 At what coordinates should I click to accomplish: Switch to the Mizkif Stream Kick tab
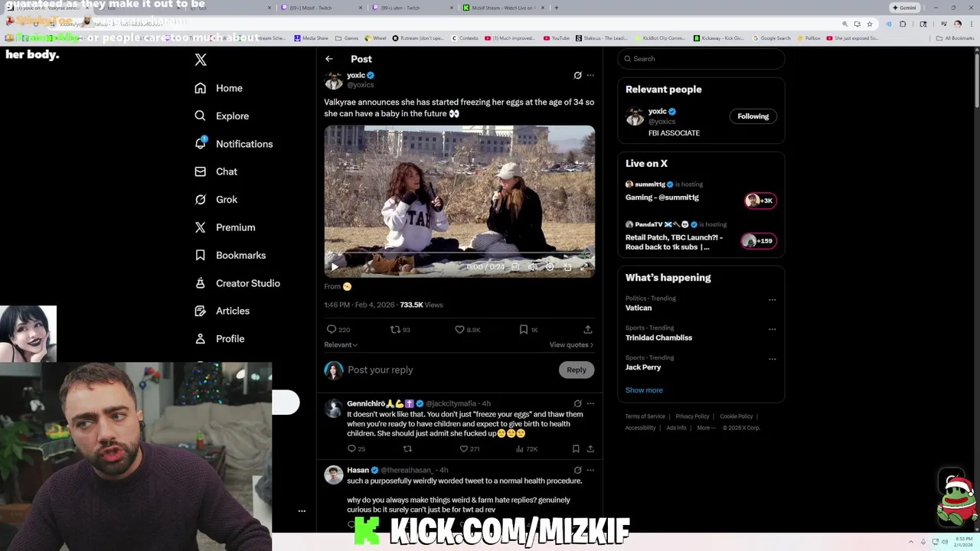(504, 8)
